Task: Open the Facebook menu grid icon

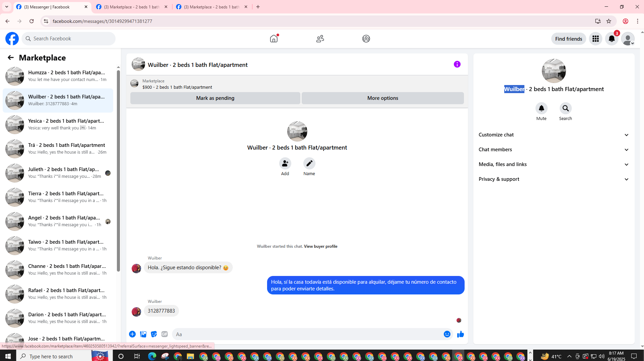Action: (x=596, y=39)
